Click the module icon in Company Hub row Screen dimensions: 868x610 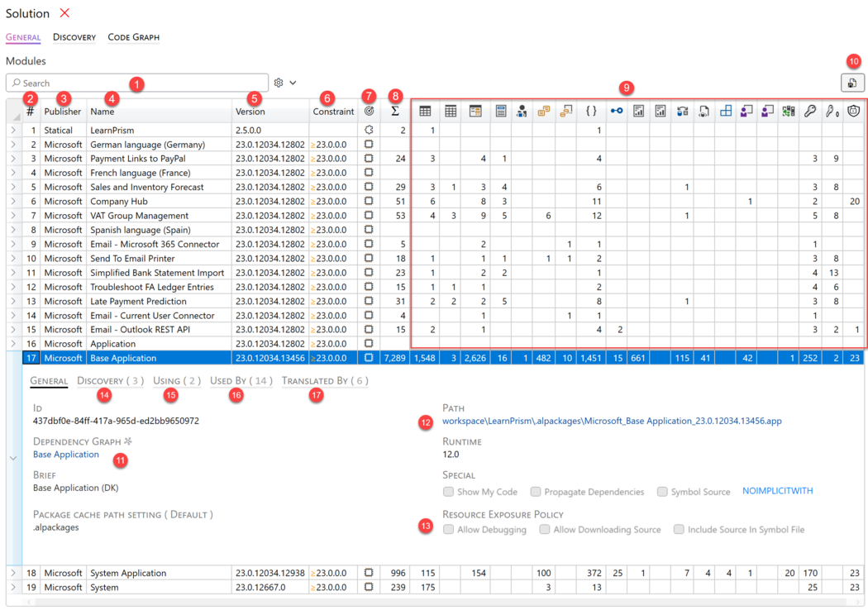point(369,201)
